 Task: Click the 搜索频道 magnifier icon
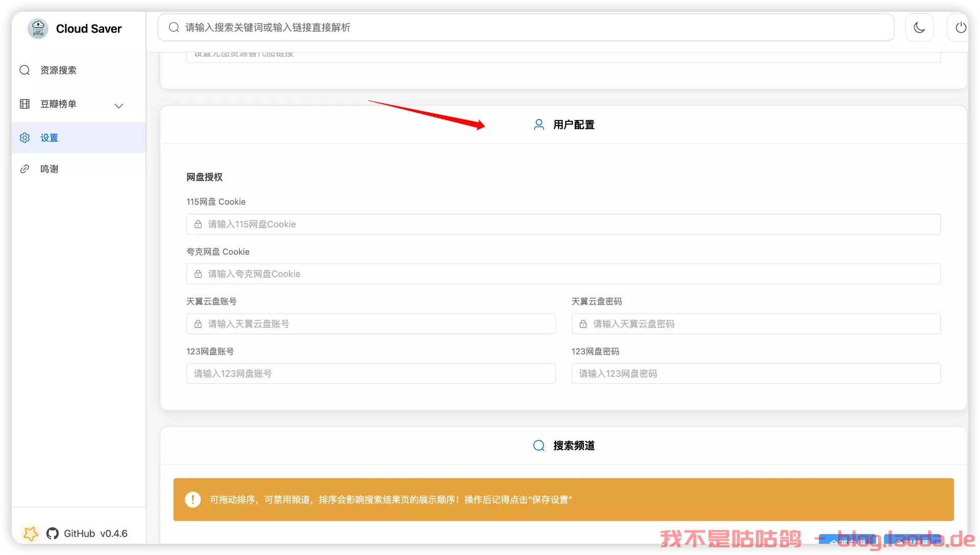(539, 446)
